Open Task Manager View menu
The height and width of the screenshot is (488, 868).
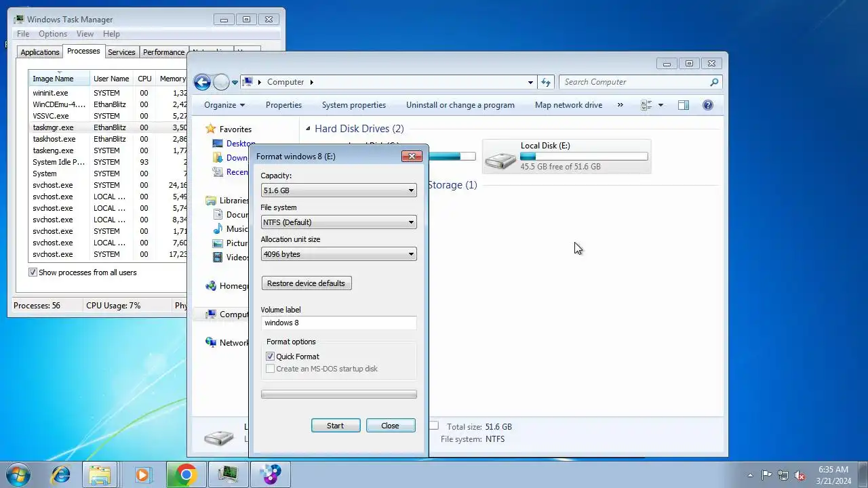[x=85, y=34]
